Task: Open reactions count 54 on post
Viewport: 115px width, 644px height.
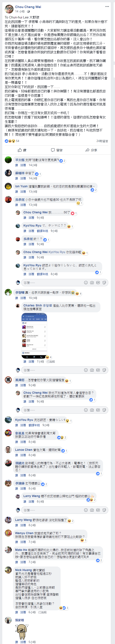Action: pyautogui.click(x=18, y=141)
